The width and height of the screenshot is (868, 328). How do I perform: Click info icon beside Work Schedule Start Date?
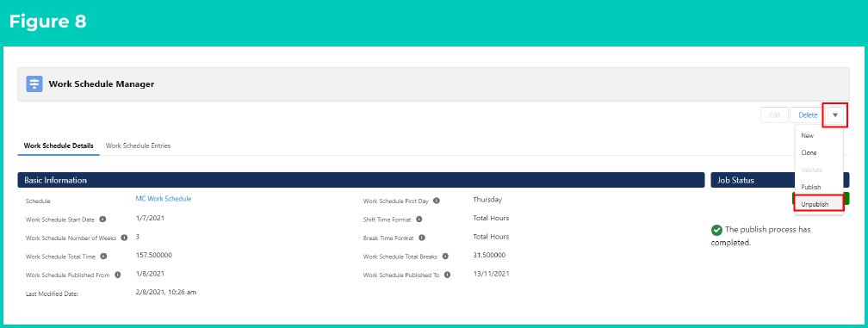[102, 219]
